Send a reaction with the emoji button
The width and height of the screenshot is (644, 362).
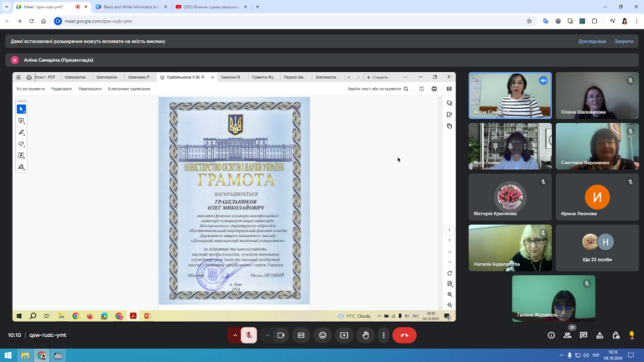pyautogui.click(x=323, y=335)
